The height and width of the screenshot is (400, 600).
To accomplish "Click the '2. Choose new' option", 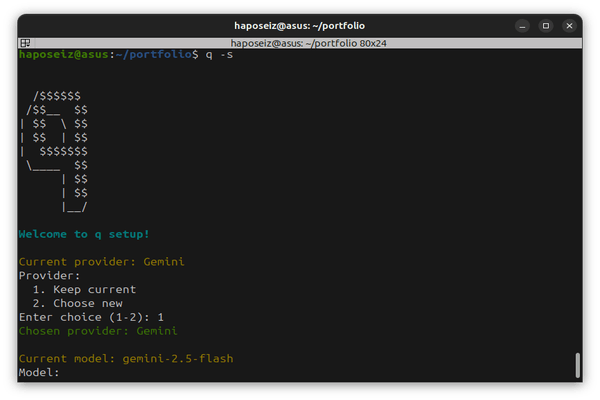I will pyautogui.click(x=77, y=303).
